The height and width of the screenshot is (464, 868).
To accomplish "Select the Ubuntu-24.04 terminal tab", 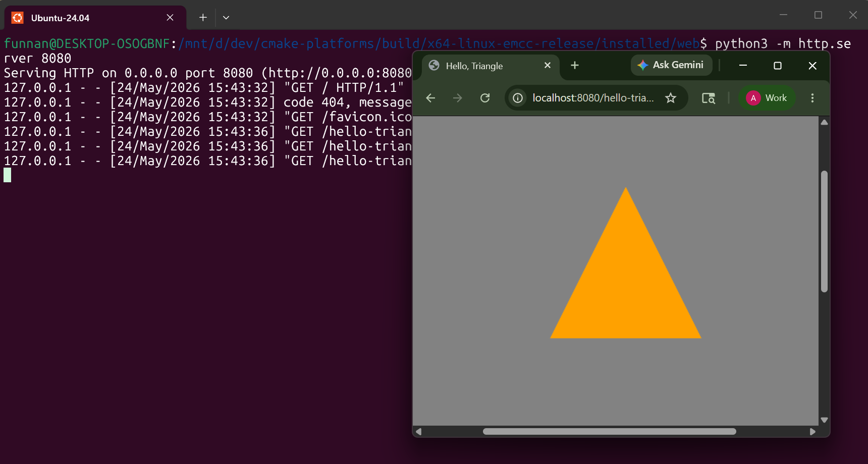I will click(95, 18).
